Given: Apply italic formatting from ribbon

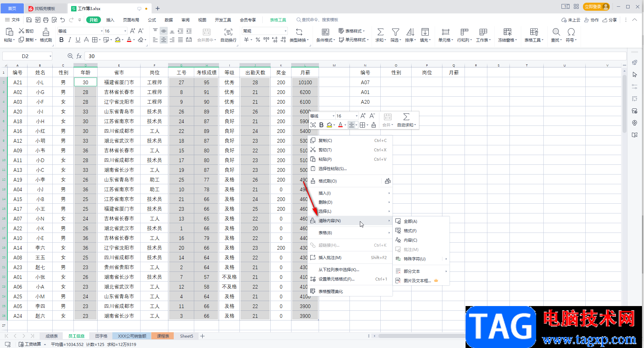Looking at the screenshot, I should click(x=69, y=40).
